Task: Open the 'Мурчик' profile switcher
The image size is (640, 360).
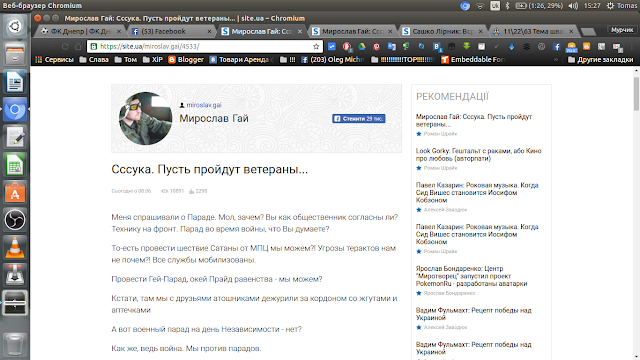Action: coord(622,30)
